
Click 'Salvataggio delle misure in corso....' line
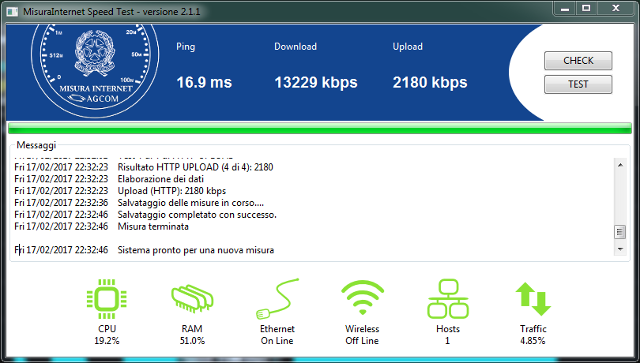191,203
